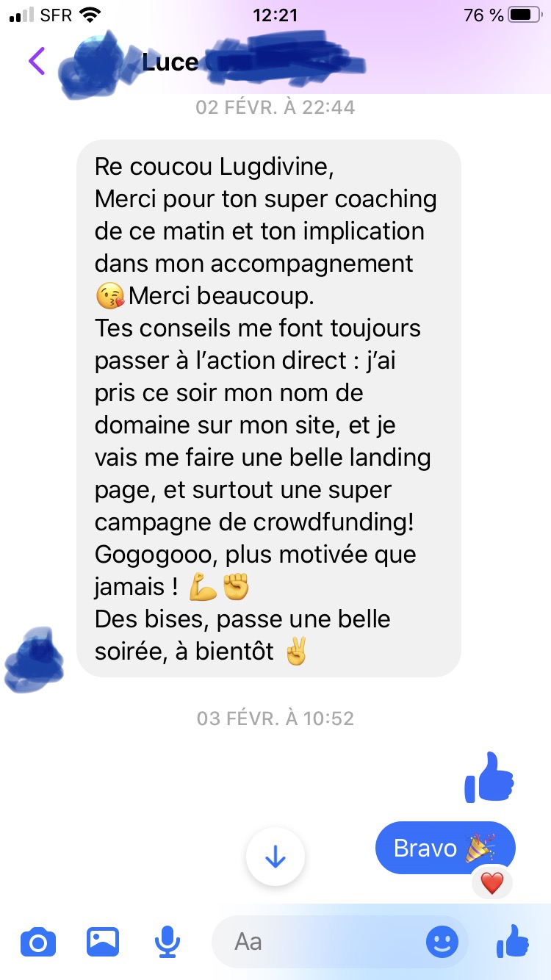
Task: Tap the 12:21 clock in status bar
Action: click(275, 15)
